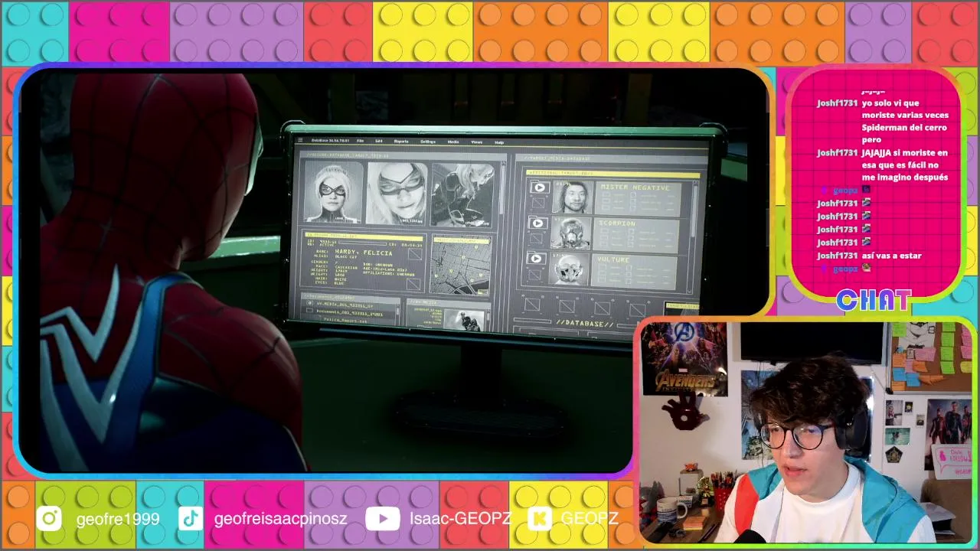Toggle the radio button beside av_MEDIA_001
Image resolution: width=980 pixels, height=551 pixels.
[x=310, y=304]
